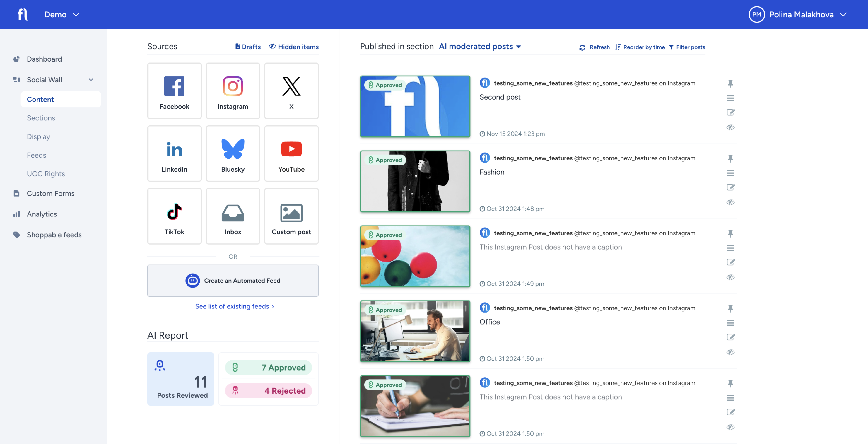The width and height of the screenshot is (868, 444).
Task: Expand the Demo workspace dropdown
Action: [x=62, y=14]
